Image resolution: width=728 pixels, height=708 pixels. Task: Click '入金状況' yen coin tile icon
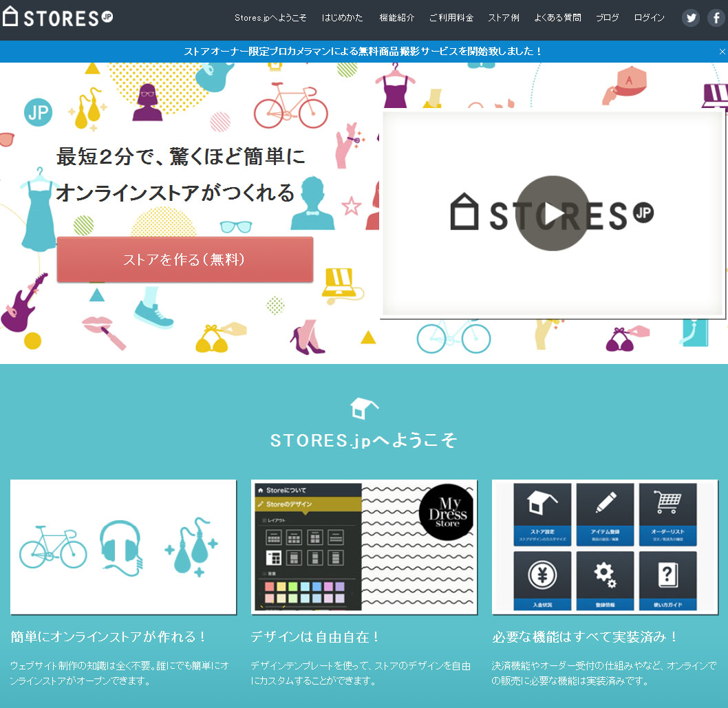pos(542,581)
